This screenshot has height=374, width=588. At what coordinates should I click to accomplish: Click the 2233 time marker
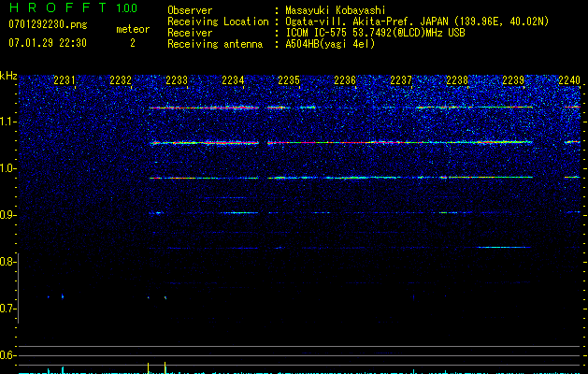[177, 80]
